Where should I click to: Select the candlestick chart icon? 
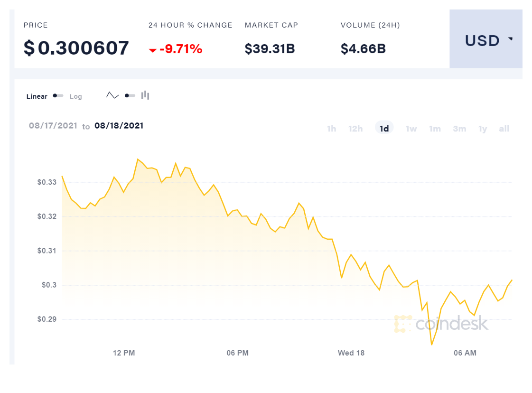[x=145, y=95]
